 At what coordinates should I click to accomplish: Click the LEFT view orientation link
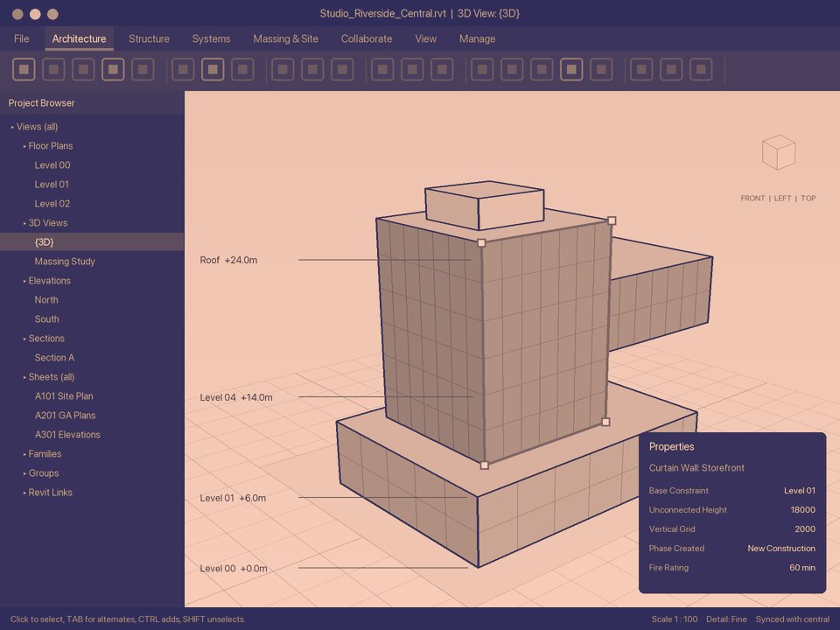(x=782, y=199)
